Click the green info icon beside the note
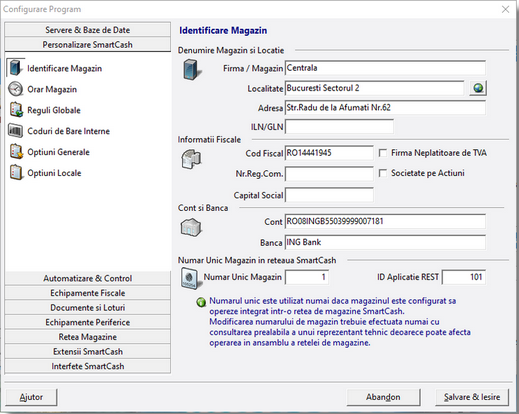519x414 pixels. click(x=201, y=302)
